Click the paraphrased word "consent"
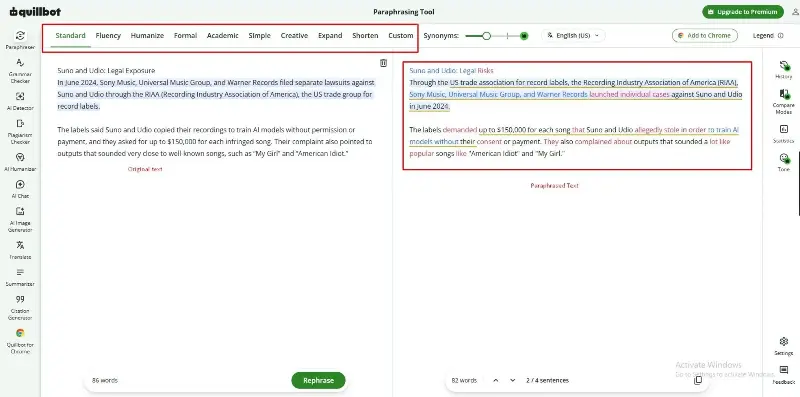The image size is (800, 397). [489, 141]
